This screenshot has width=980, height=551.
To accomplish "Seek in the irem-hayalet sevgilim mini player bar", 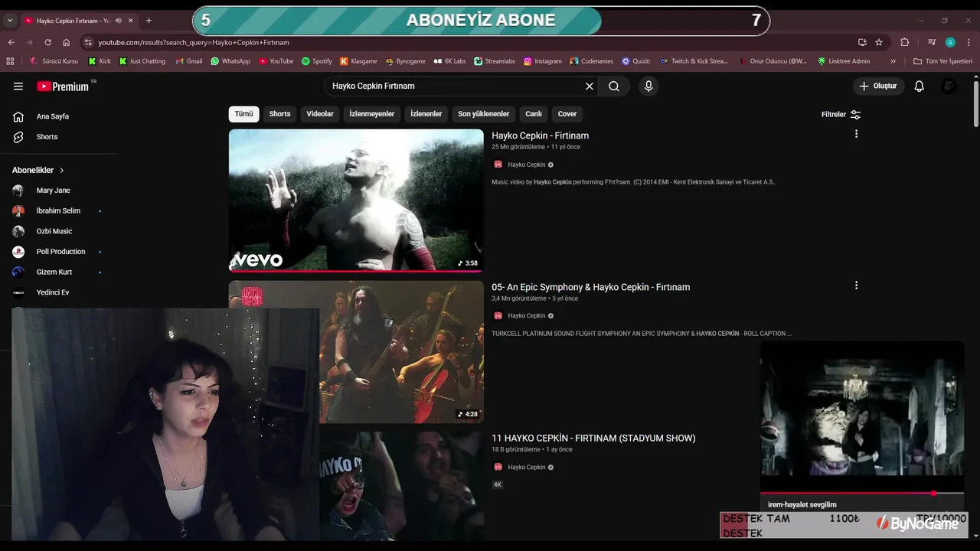I will coord(862,494).
